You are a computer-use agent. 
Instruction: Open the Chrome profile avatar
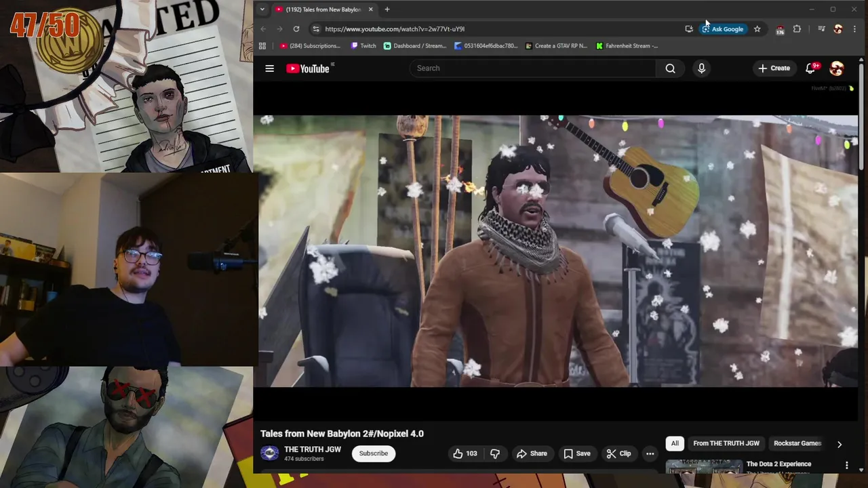837,29
